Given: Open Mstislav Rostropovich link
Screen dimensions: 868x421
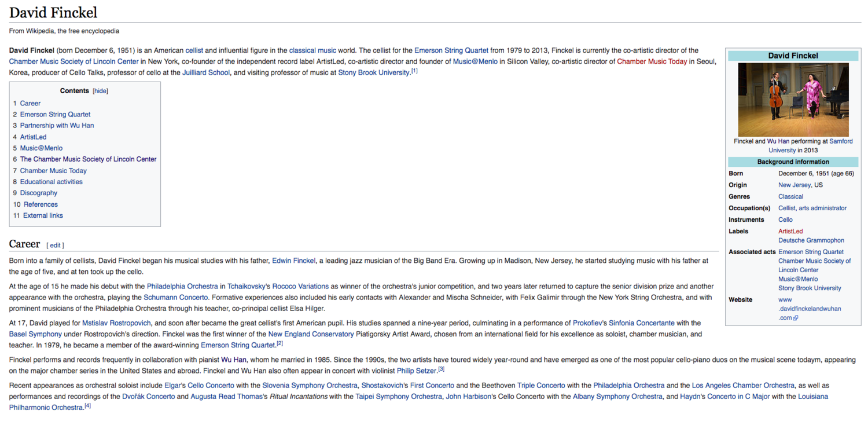Looking at the screenshot, I should pyautogui.click(x=116, y=323).
